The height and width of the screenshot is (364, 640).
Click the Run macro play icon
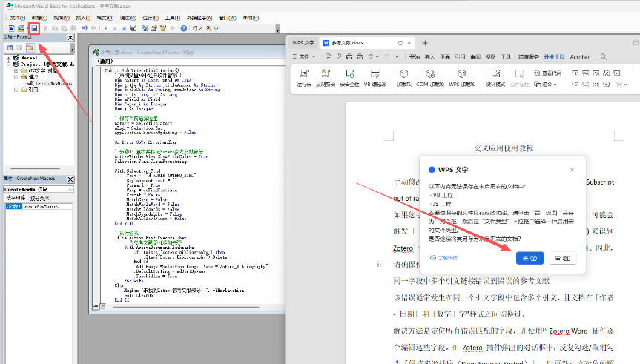click(105, 28)
